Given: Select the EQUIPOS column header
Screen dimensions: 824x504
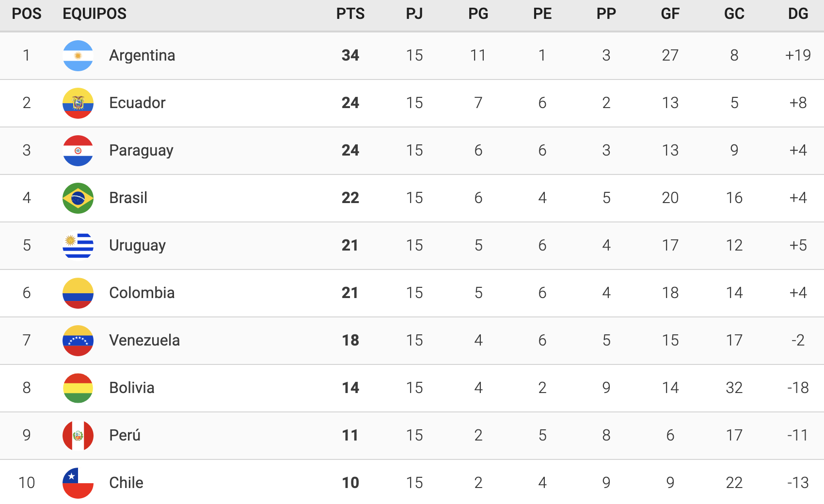Looking at the screenshot, I should coord(95,14).
